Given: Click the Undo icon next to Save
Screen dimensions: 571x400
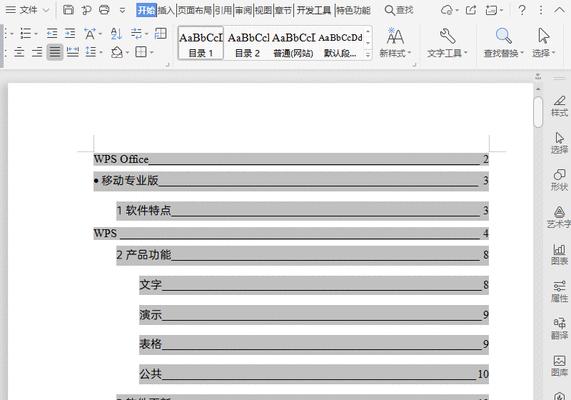Looking at the screenshot, I should tap(87, 10).
